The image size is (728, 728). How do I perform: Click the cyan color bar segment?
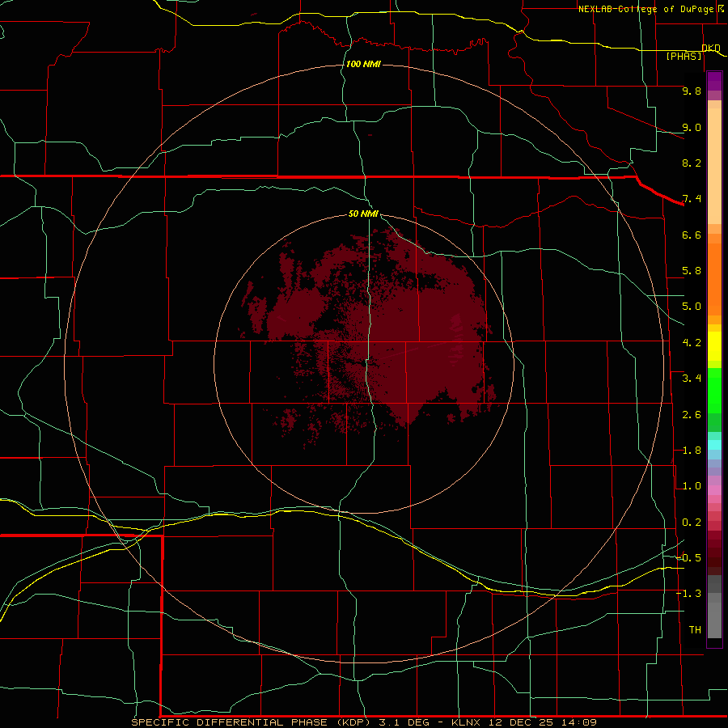[x=714, y=445]
